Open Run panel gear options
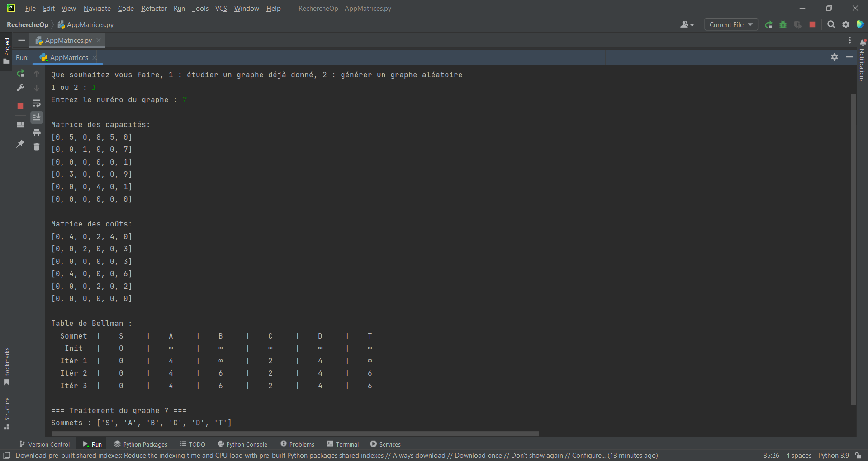 pyautogui.click(x=835, y=57)
